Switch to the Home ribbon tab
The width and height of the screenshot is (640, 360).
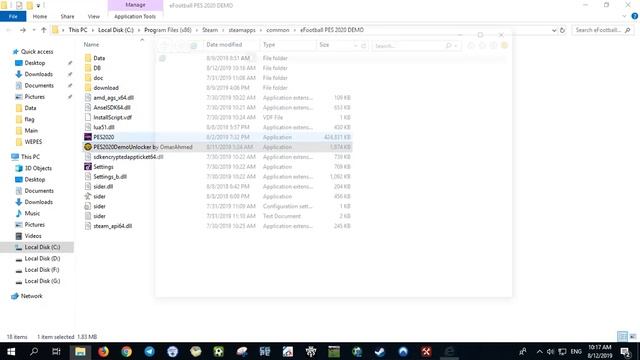pyautogui.click(x=40, y=16)
